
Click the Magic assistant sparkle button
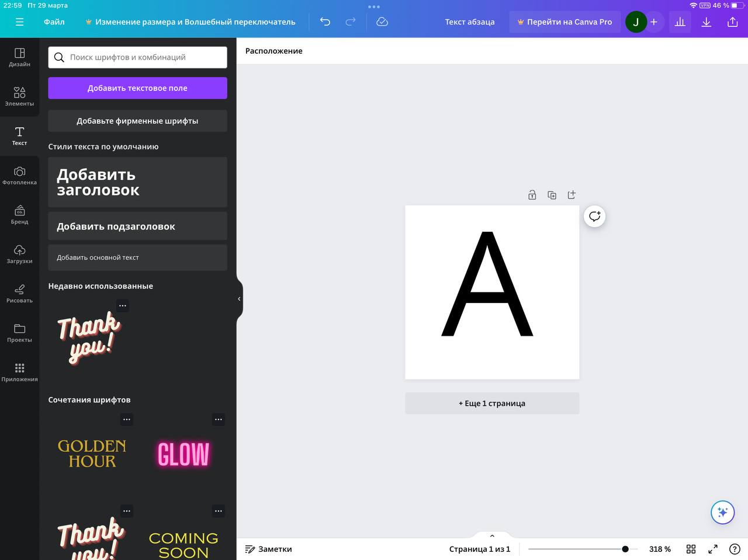click(x=722, y=512)
